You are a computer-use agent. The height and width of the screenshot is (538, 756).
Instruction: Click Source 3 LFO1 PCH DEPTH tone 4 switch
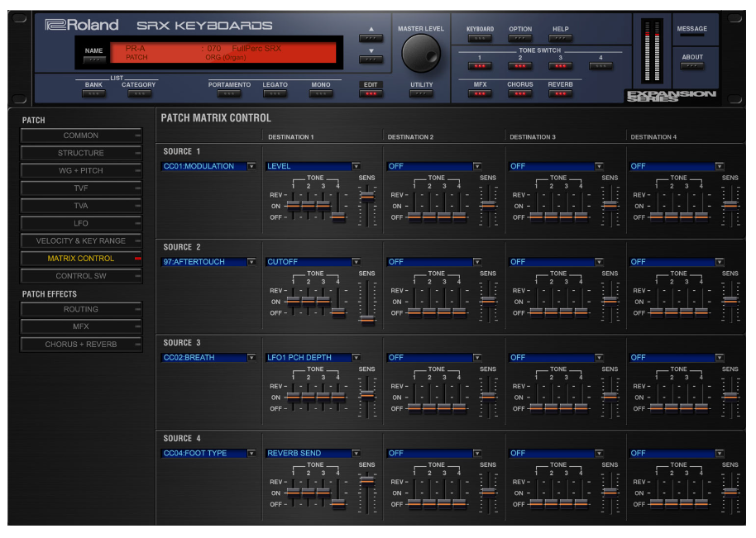point(338,397)
